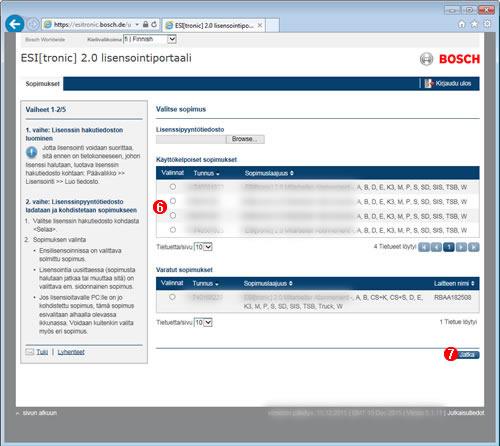Viewport: 500px width, 446px height.
Task: Go back with the browser back arrow
Action: 14,24
